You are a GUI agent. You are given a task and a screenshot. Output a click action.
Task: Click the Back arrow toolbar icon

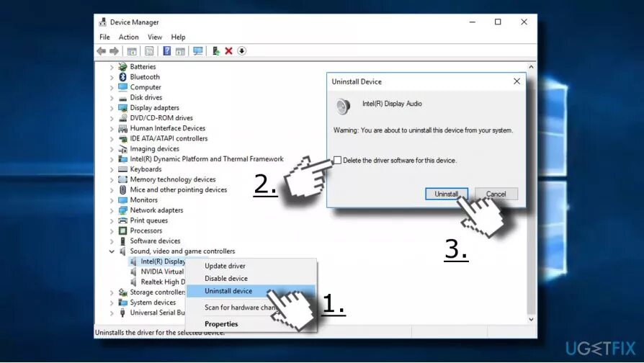coord(101,51)
